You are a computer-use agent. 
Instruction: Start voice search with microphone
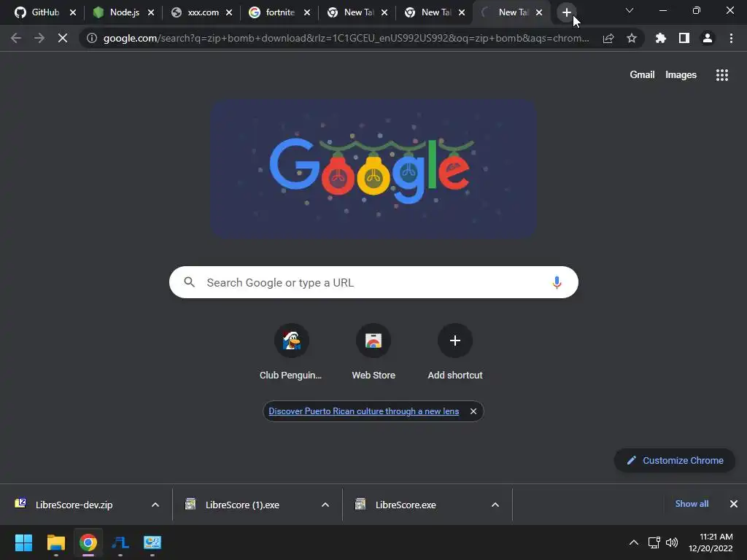pyautogui.click(x=557, y=282)
